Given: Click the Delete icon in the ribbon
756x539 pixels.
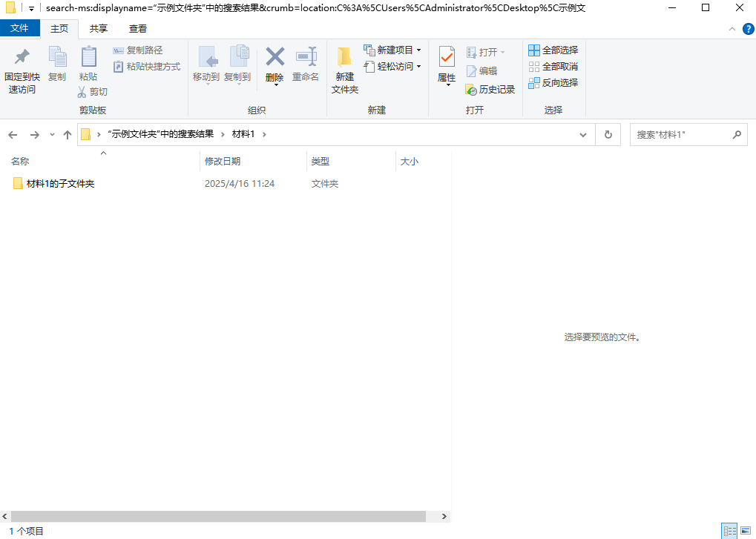Looking at the screenshot, I should click(x=275, y=57).
